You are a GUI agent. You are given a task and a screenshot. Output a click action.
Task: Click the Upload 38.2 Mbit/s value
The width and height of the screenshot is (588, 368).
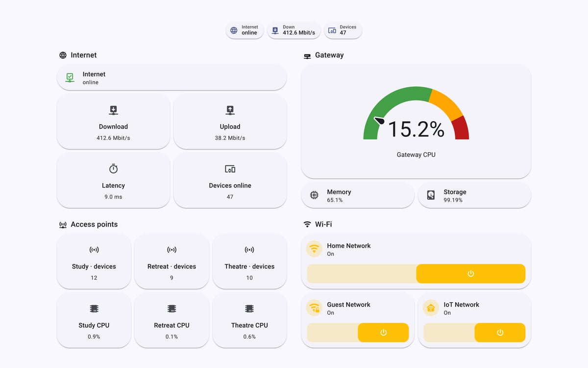click(x=230, y=138)
